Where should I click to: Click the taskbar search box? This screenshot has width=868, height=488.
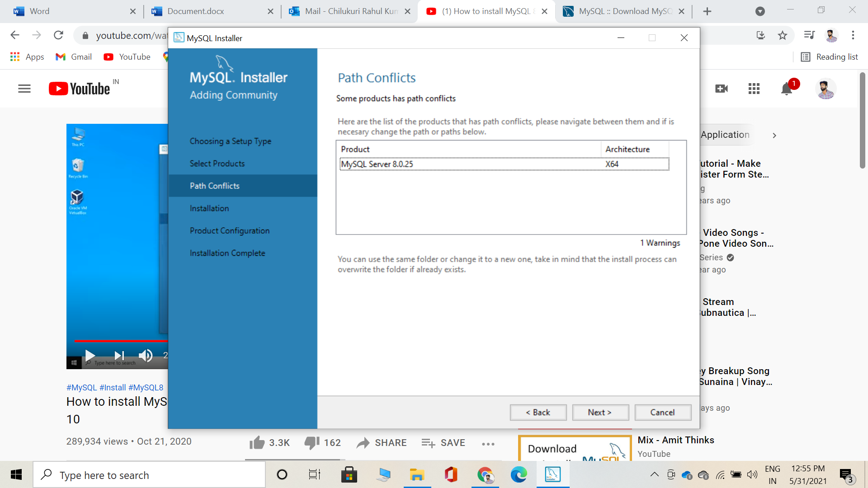coord(149,475)
